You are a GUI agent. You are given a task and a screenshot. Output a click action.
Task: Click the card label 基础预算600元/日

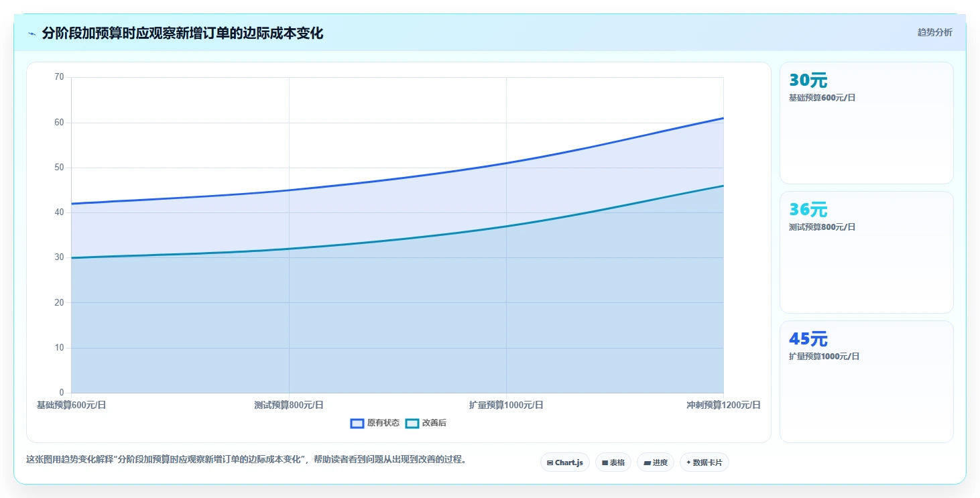coord(822,98)
